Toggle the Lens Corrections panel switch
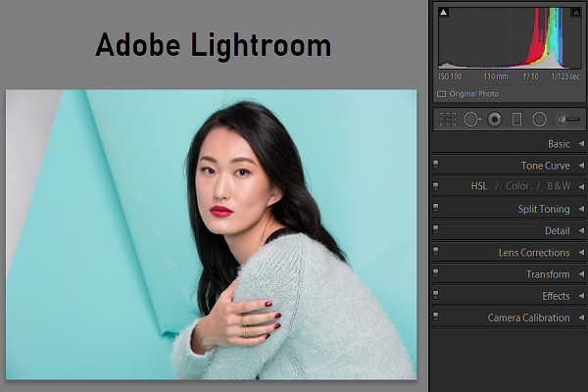The height and width of the screenshot is (392, 588). click(436, 251)
